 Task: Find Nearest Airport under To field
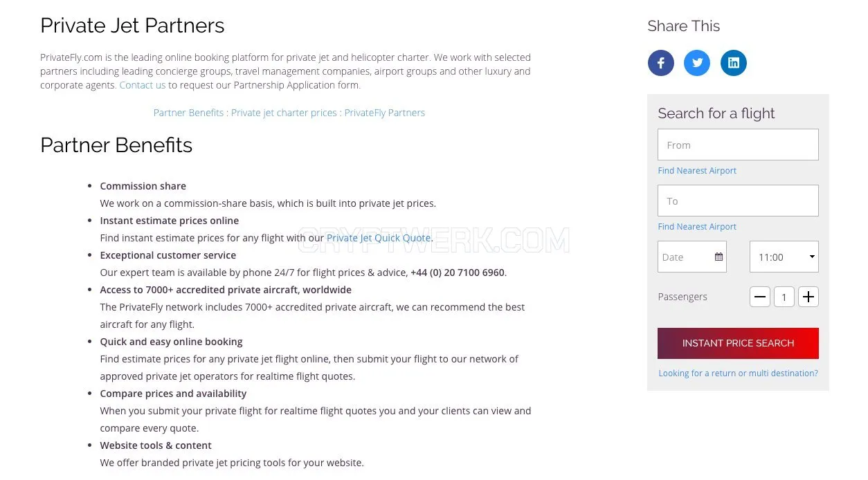[x=697, y=226]
